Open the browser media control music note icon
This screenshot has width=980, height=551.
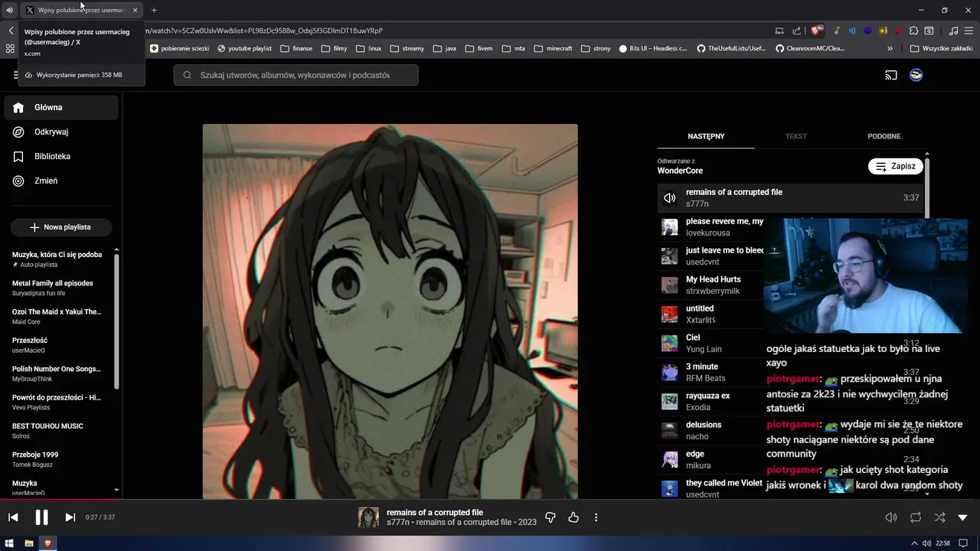pos(953,31)
